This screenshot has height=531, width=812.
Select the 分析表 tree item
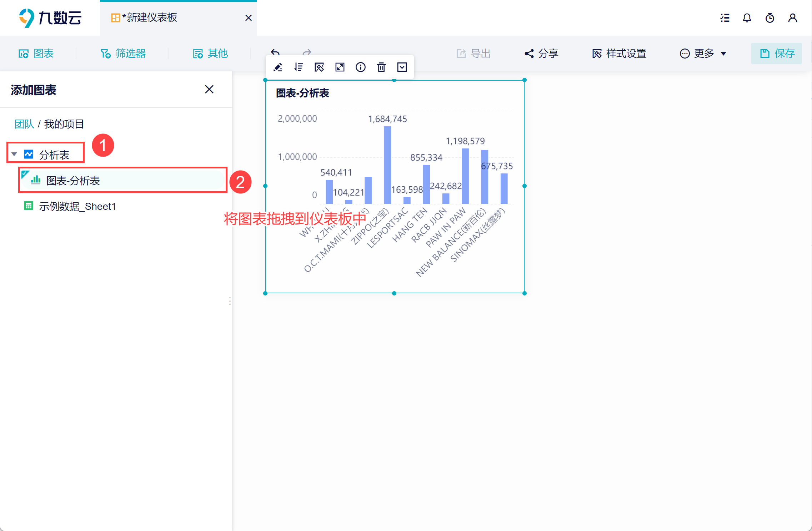click(54, 155)
